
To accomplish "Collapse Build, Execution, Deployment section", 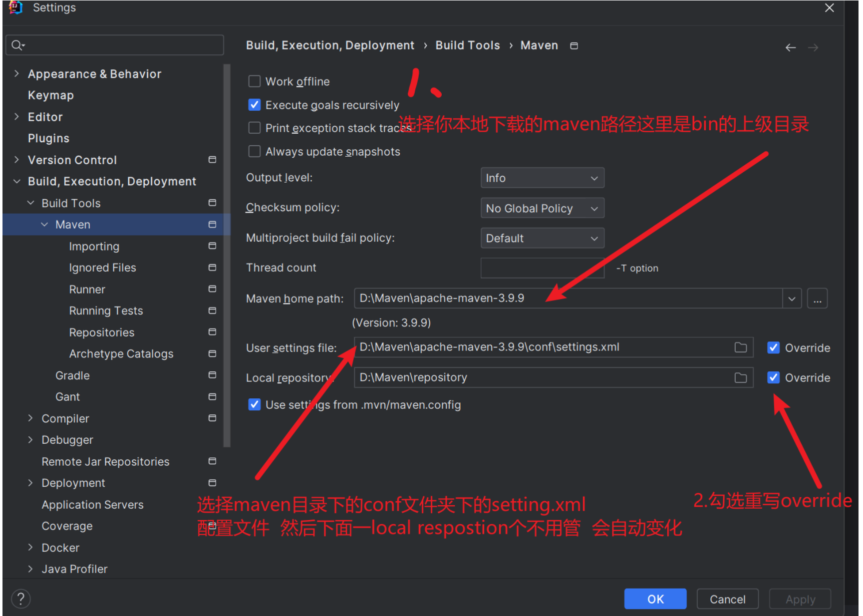I will coord(16,181).
